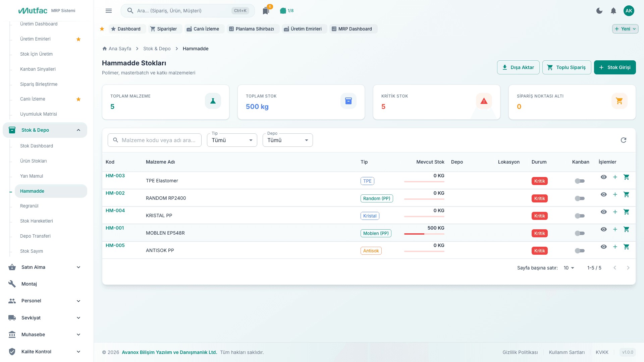
Task: Focus the global search bar
Action: coord(188,11)
